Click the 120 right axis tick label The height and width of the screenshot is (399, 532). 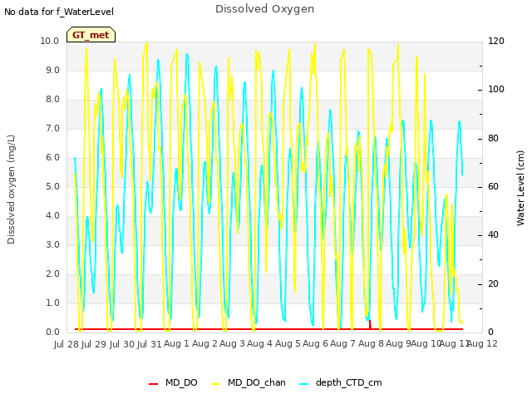pyautogui.click(x=496, y=41)
